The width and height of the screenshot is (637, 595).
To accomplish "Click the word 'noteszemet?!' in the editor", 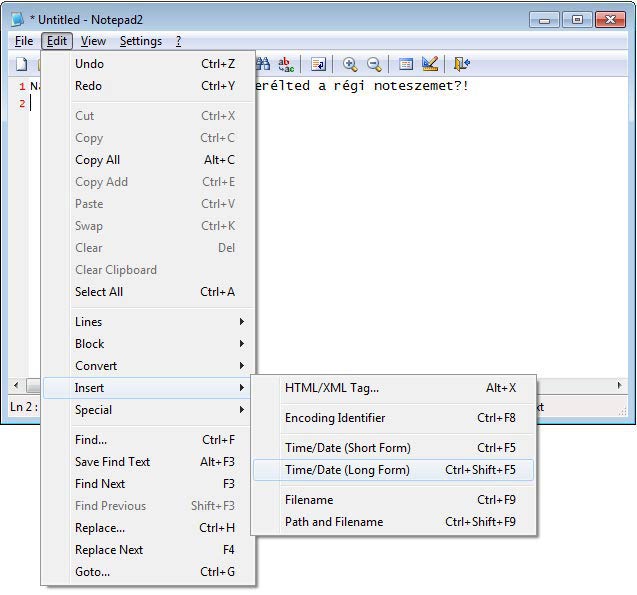I will pos(421,86).
